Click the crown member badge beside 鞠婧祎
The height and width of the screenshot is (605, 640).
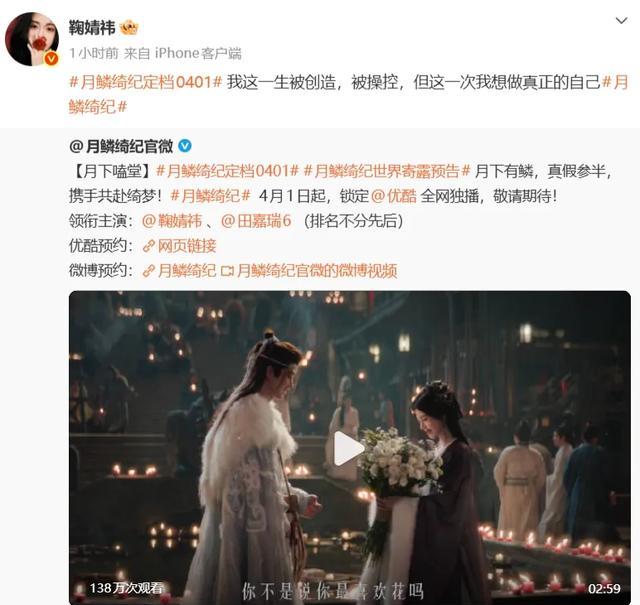tap(129, 28)
